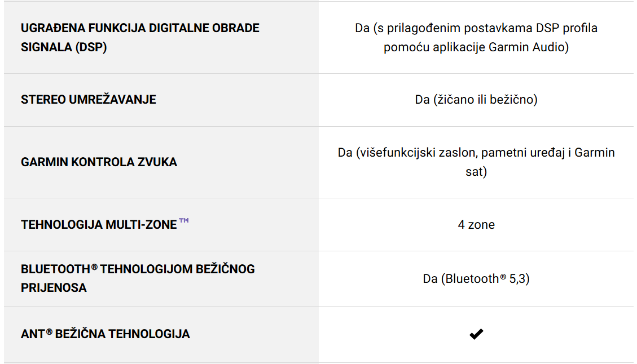Click the '4 zone' value
This screenshot has height=364, width=637.
pos(476,224)
